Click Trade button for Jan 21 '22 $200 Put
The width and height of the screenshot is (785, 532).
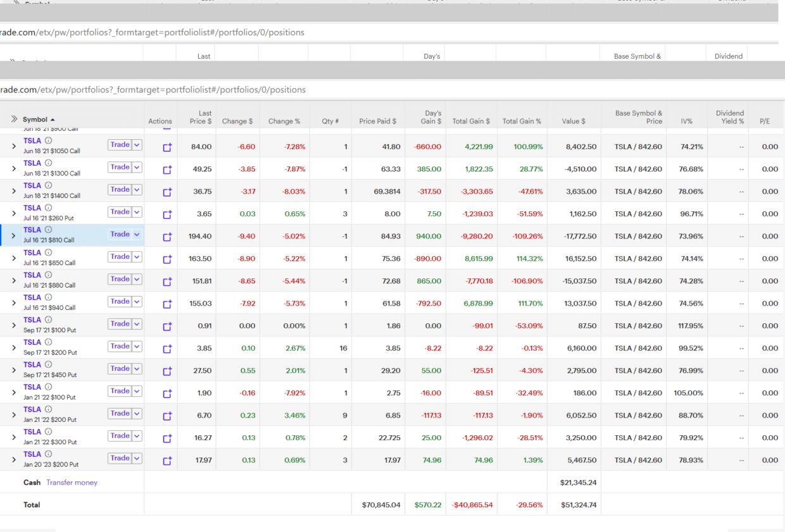[x=120, y=413]
